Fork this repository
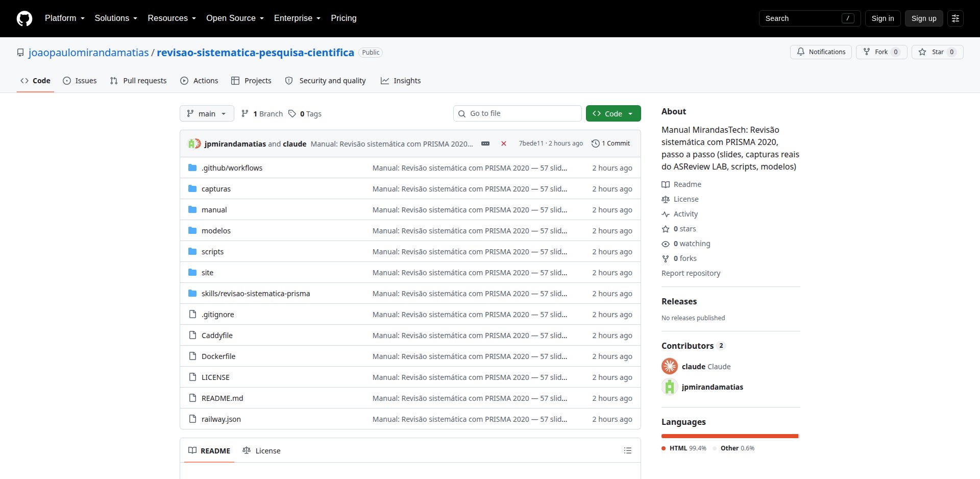The image size is (980, 479). point(881,52)
